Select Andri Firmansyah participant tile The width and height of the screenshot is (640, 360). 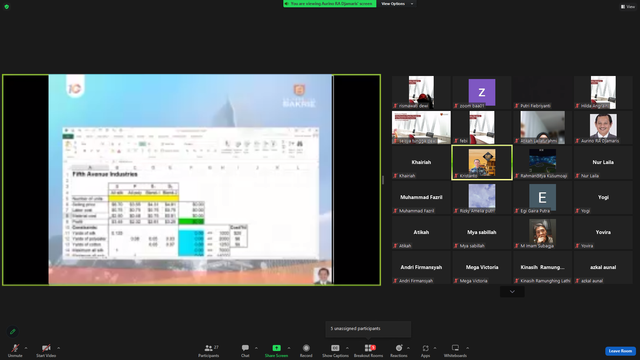(421, 268)
